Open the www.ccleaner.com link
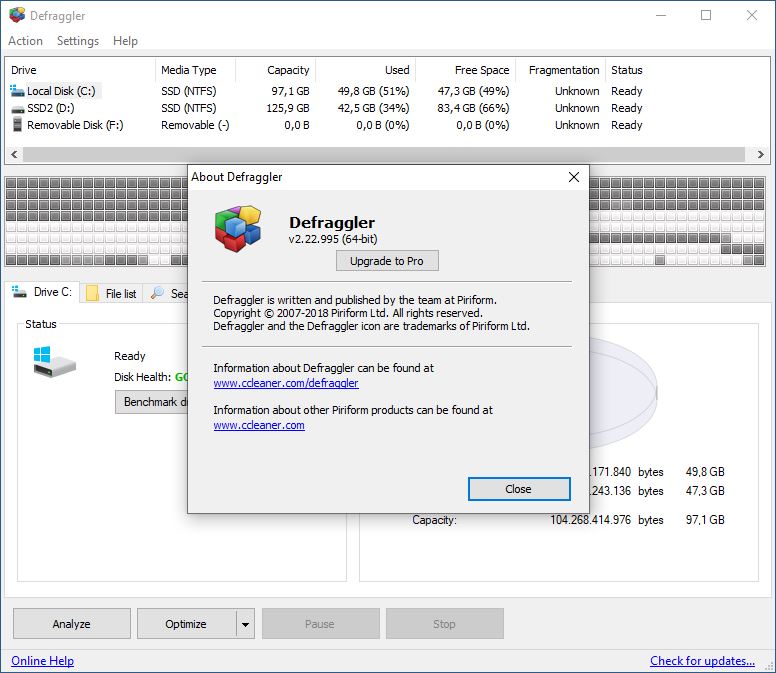 [259, 425]
